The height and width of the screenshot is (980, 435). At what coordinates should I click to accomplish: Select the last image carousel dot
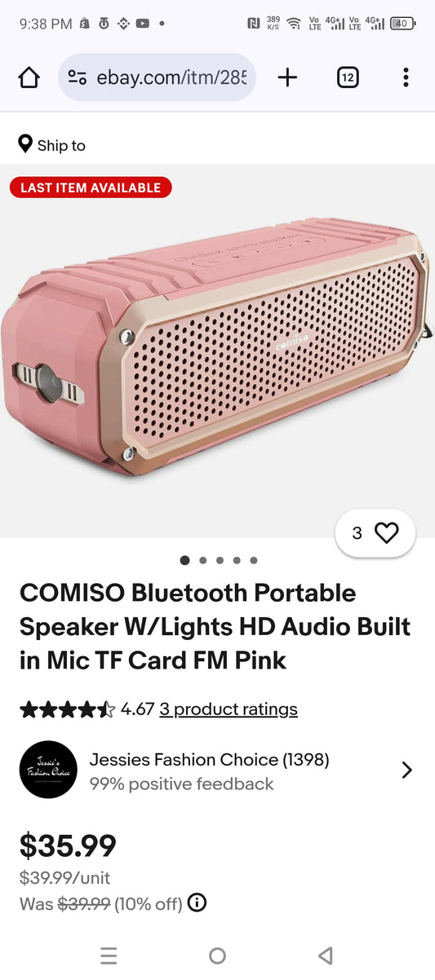(x=254, y=560)
